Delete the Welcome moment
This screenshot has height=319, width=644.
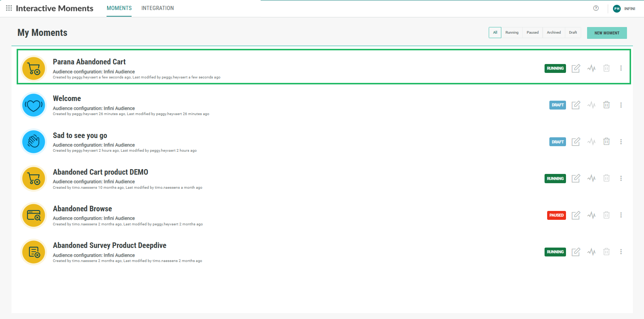pos(606,105)
